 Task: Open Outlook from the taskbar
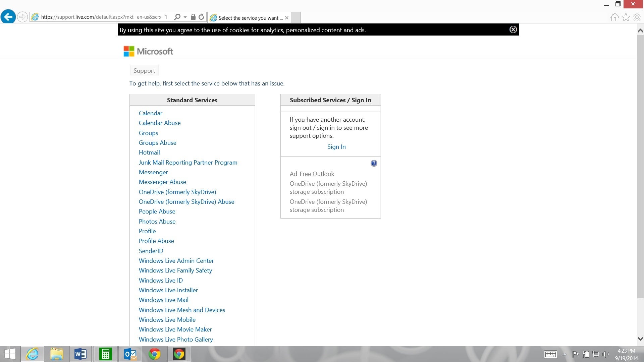pyautogui.click(x=130, y=354)
